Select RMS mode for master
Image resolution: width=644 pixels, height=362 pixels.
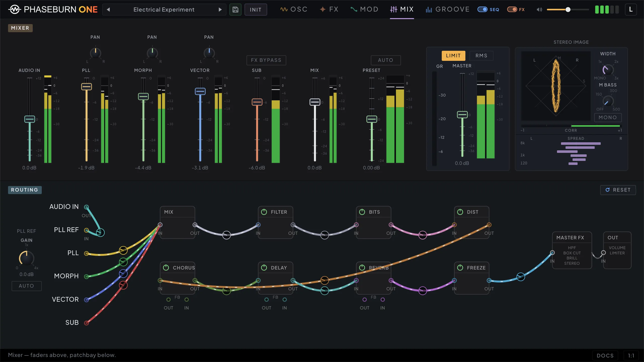tap(481, 56)
